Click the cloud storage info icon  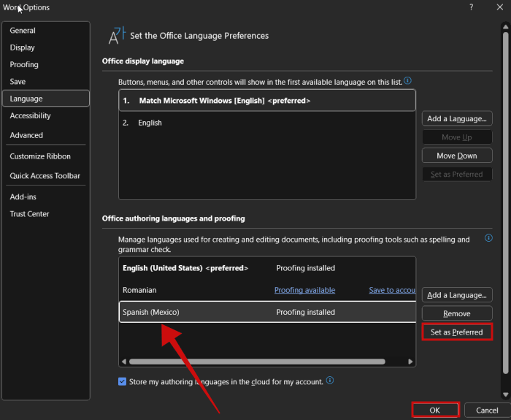[x=330, y=381]
